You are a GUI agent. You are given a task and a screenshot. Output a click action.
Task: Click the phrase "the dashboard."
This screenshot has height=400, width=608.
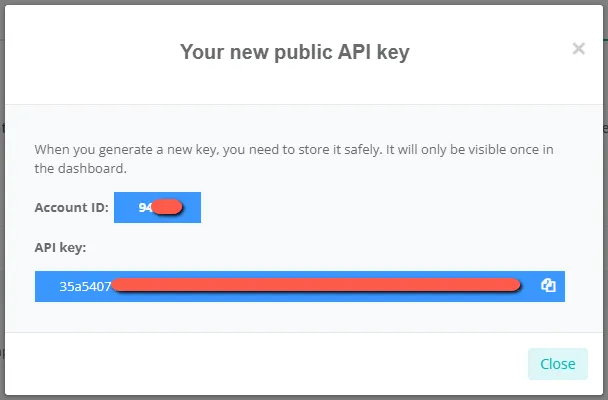point(80,169)
